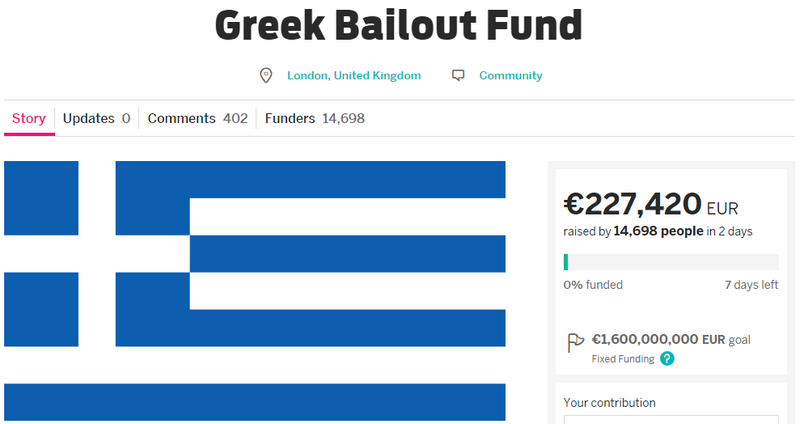Click the Fixed Funding help question mark
Screen dimensions: 800x424
(667, 359)
